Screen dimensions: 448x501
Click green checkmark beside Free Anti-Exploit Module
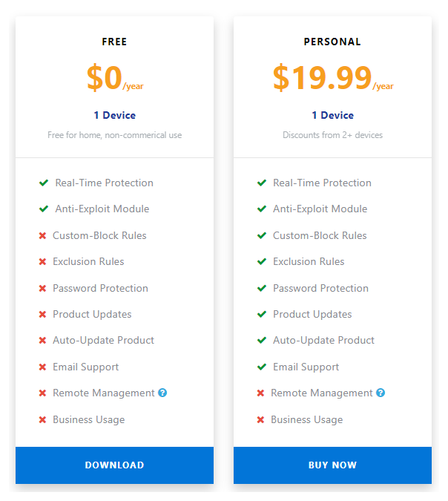[44, 209]
